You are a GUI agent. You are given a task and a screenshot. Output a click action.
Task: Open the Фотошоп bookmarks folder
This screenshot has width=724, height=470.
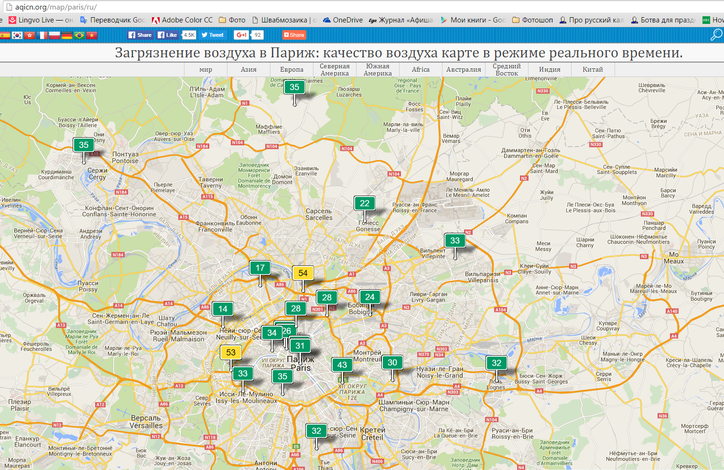pyautogui.click(x=532, y=20)
